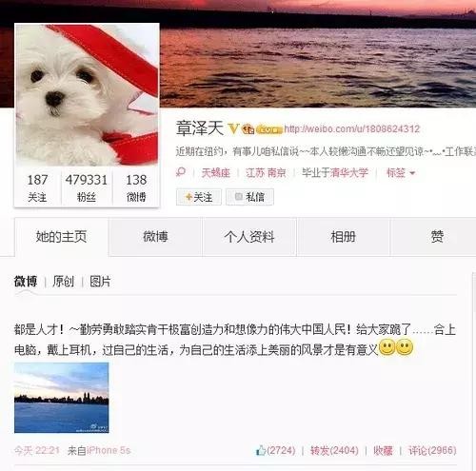
Task: Click the pink gender icon in profile info
Action: click(181, 172)
